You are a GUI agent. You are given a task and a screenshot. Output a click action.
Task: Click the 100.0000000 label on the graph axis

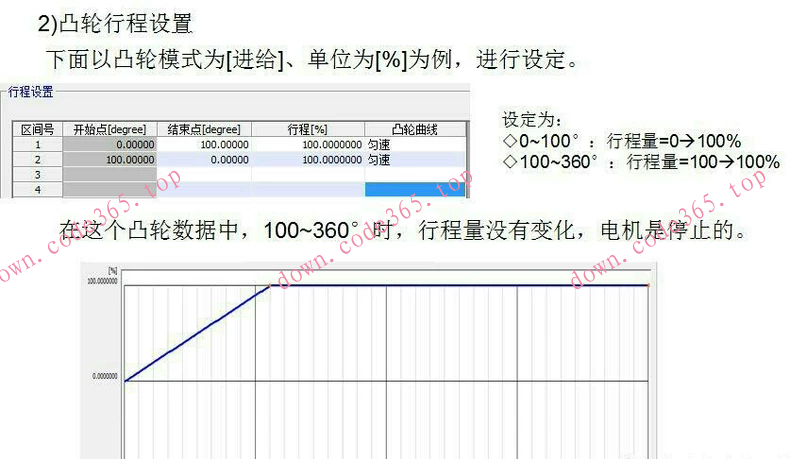102,281
